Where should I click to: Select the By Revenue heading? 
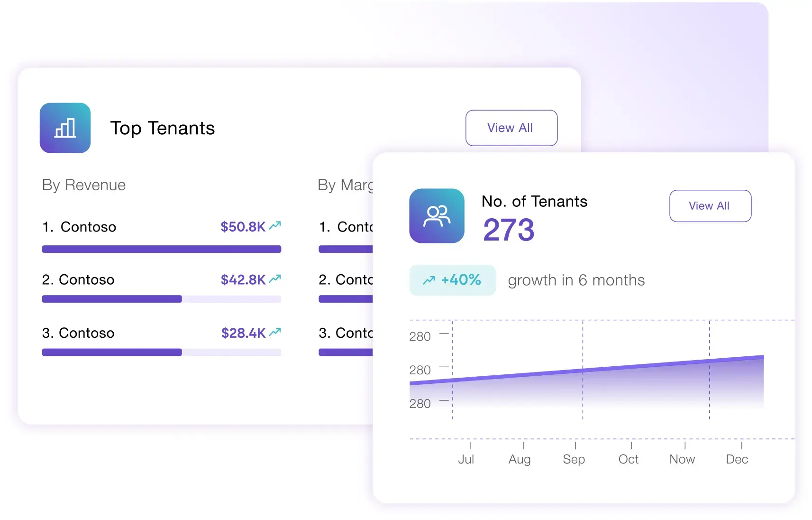pos(84,185)
